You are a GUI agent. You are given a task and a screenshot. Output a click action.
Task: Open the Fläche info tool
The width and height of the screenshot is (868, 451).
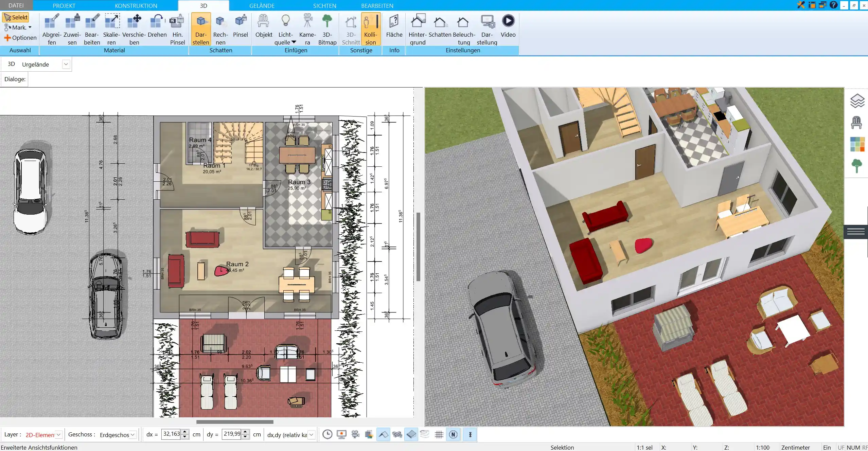click(x=394, y=26)
